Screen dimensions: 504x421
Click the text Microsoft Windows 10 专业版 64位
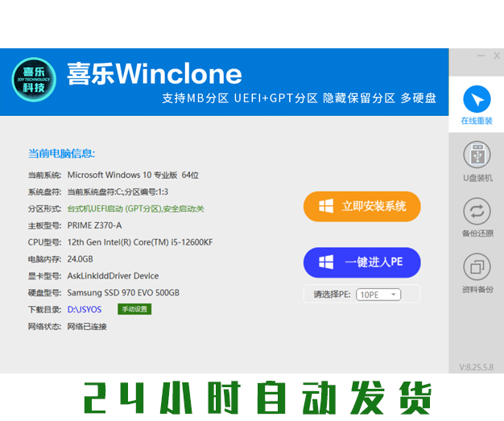[133, 175]
